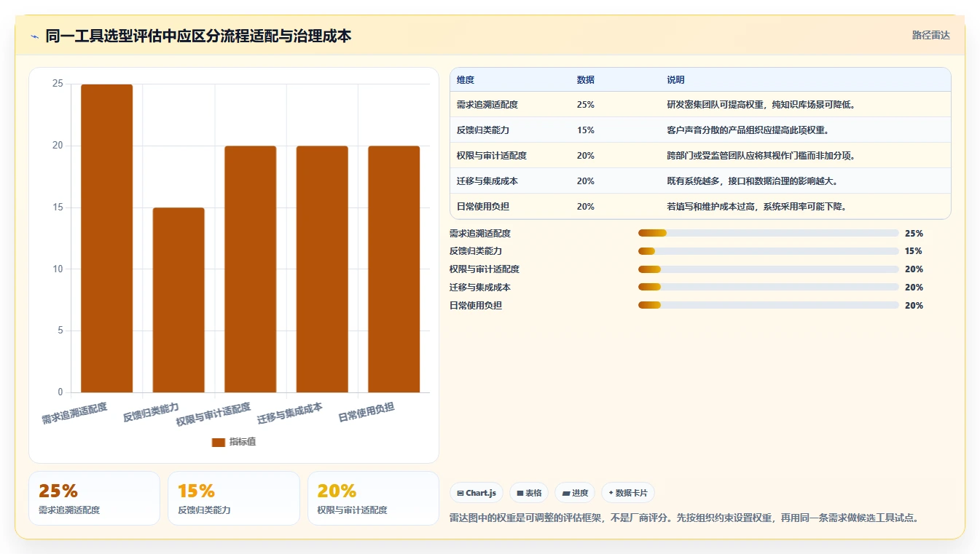Click 权限与审计适配度 cell in the table
The height and width of the screenshot is (554, 980).
[492, 156]
